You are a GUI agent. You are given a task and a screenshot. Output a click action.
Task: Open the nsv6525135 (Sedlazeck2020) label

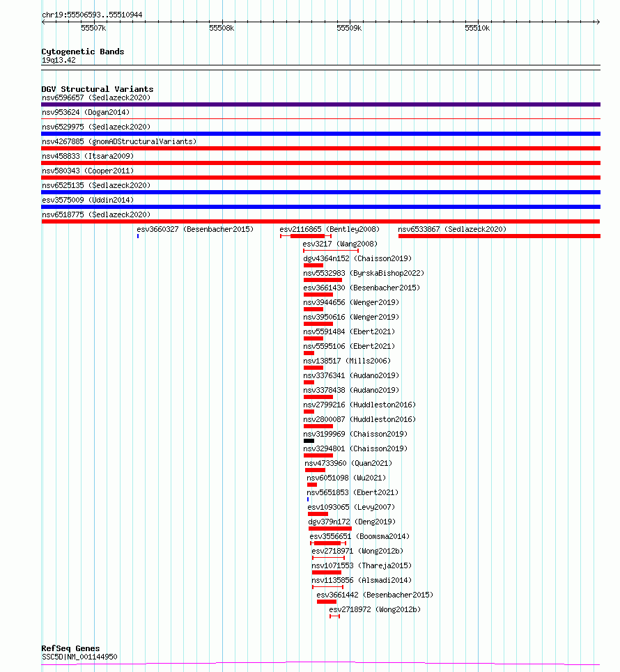click(96, 185)
